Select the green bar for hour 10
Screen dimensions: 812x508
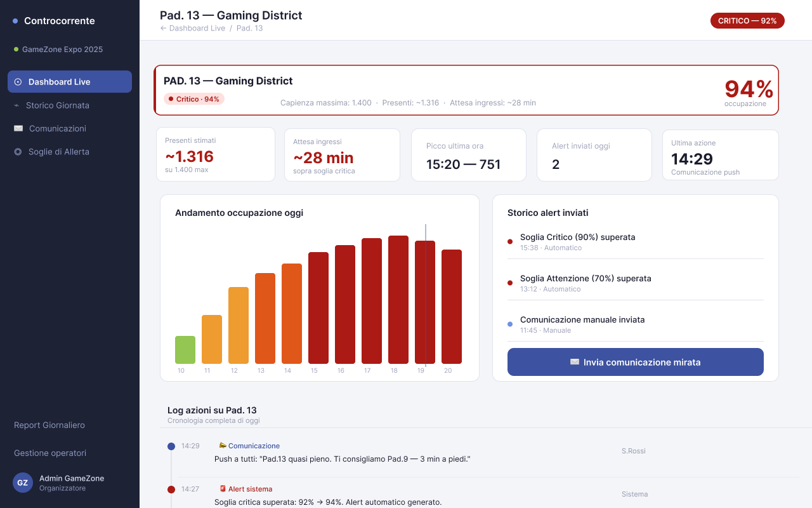[x=185, y=350]
